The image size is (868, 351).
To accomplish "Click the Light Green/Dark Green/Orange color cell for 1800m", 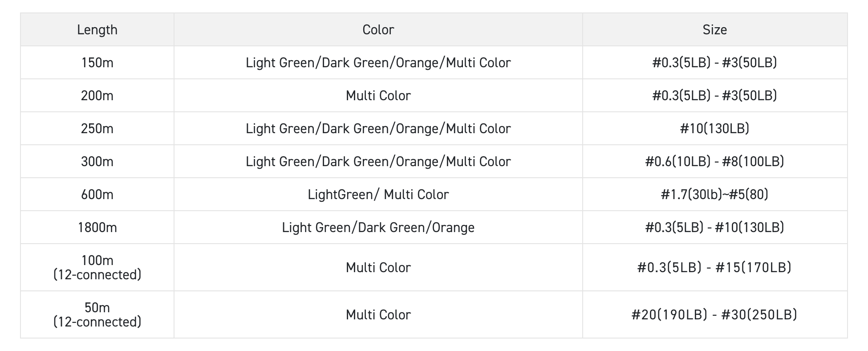I will point(378,227).
